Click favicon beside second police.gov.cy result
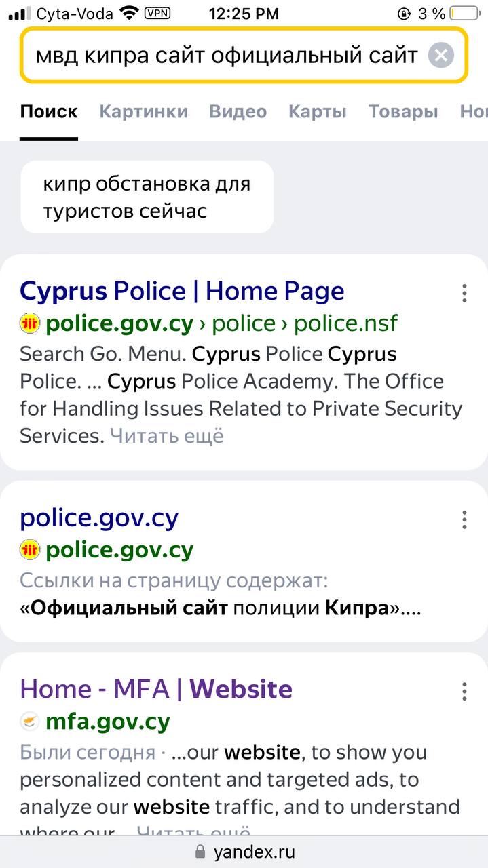This screenshot has width=488, height=868. click(30, 549)
